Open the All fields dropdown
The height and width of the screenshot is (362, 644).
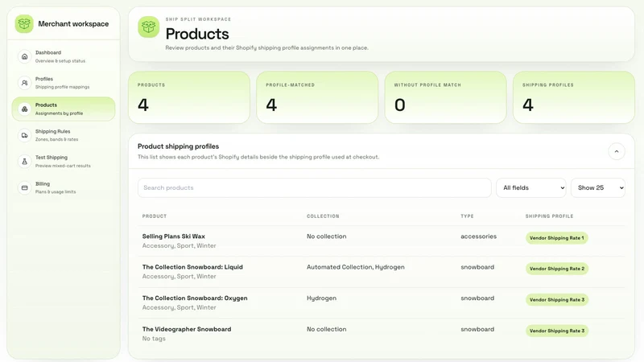tap(531, 188)
